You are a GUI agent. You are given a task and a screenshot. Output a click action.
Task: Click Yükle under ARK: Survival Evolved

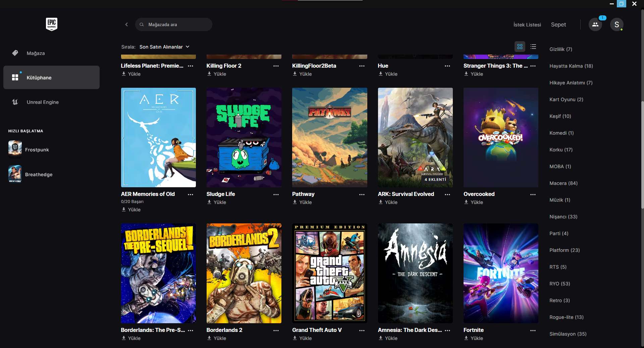pos(388,202)
